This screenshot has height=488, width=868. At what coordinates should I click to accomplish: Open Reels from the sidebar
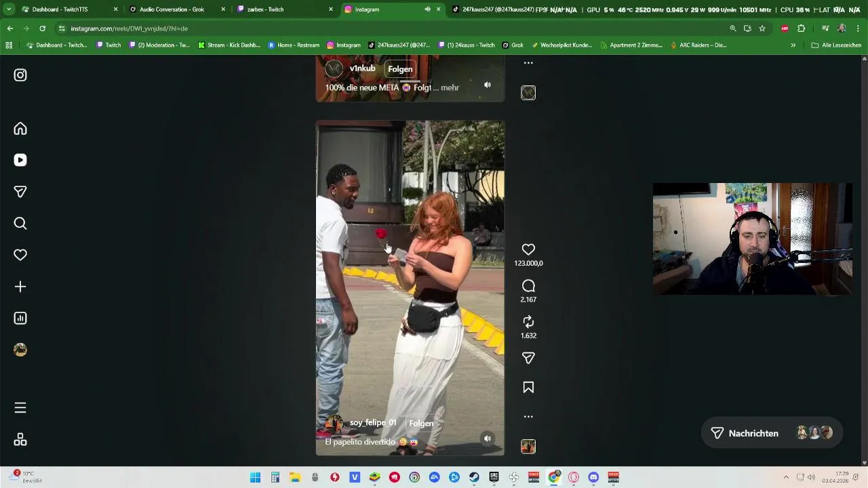20,160
